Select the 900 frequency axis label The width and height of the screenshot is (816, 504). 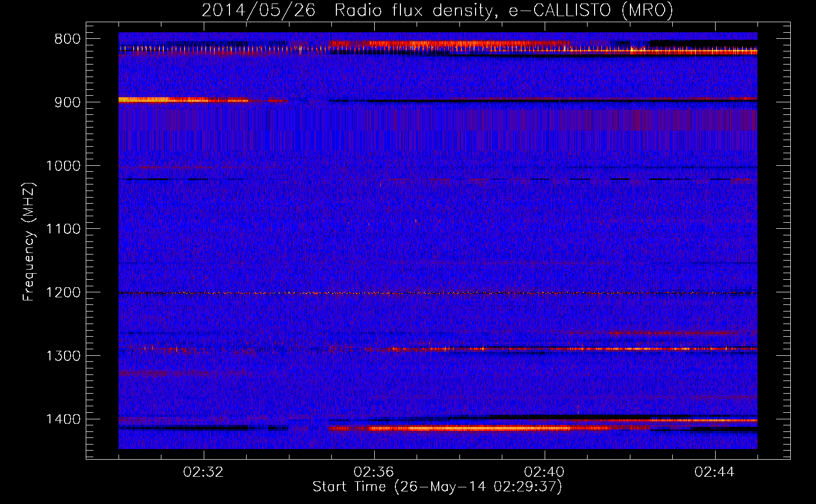tap(67, 102)
